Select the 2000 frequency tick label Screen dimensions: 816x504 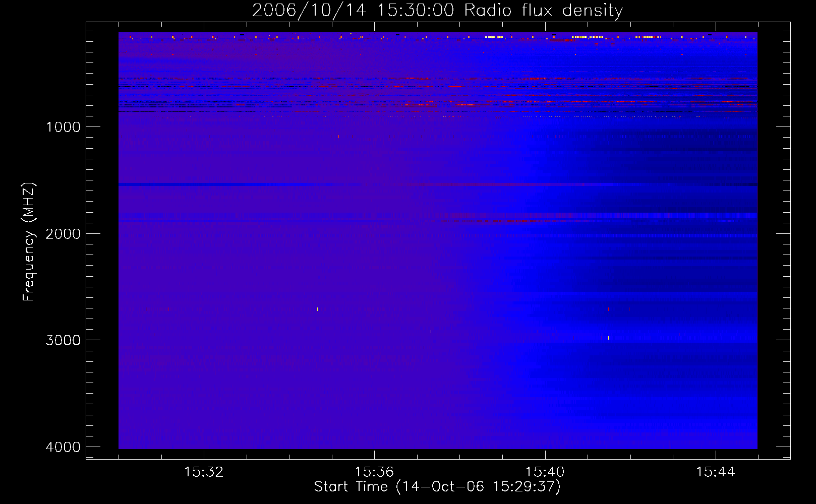[63, 234]
